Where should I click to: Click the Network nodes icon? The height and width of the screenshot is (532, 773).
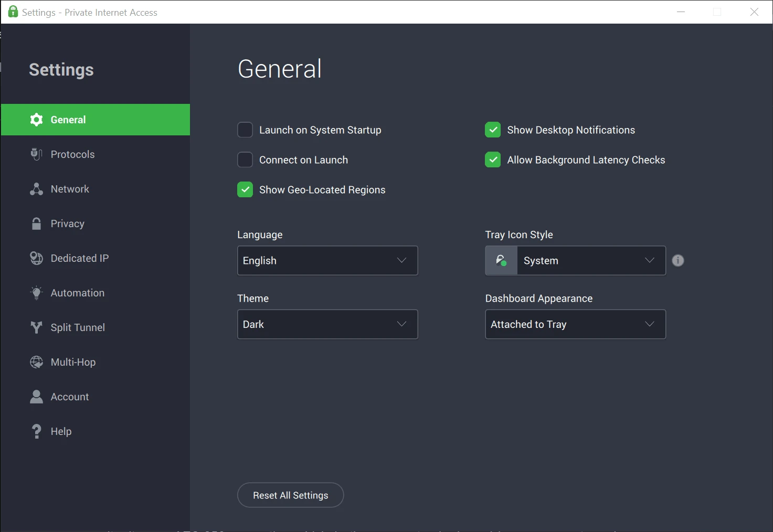(36, 189)
